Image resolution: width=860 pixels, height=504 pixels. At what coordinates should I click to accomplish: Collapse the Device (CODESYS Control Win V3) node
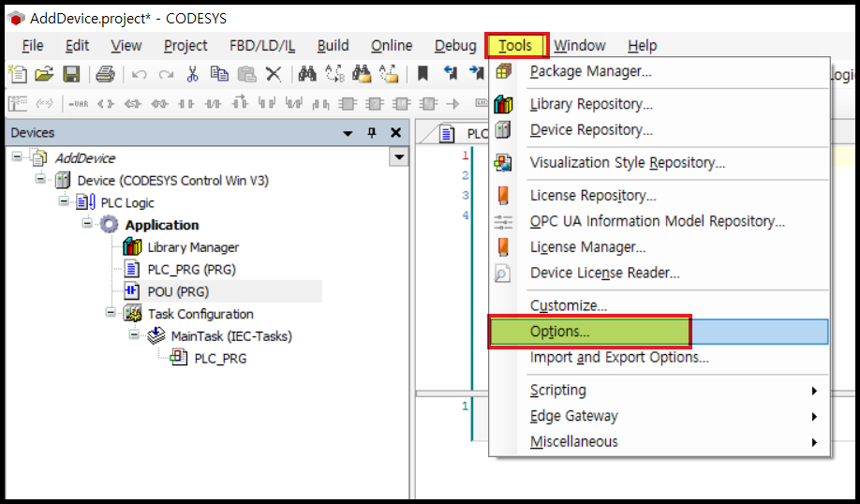pyautogui.click(x=40, y=179)
